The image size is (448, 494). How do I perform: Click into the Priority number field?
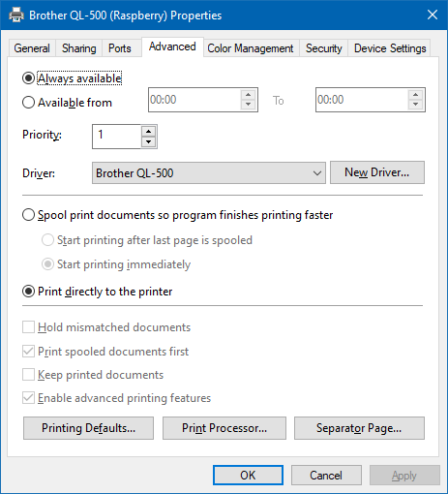[117, 137]
